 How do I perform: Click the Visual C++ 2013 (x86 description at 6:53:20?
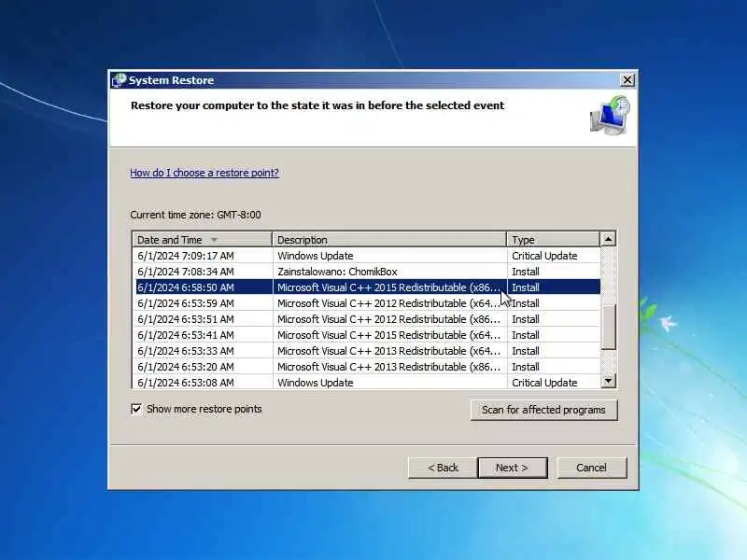388,367
